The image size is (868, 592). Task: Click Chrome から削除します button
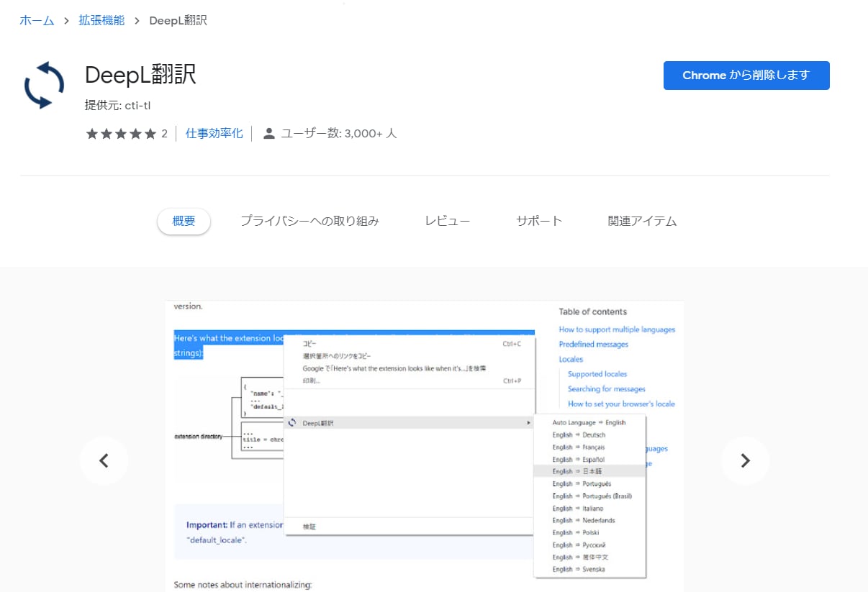coord(746,76)
